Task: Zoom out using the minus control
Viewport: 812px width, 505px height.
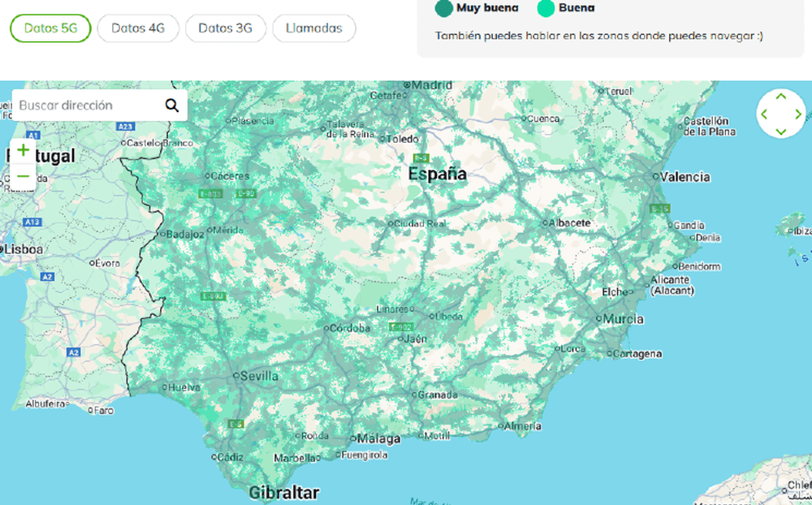Action: click(23, 177)
